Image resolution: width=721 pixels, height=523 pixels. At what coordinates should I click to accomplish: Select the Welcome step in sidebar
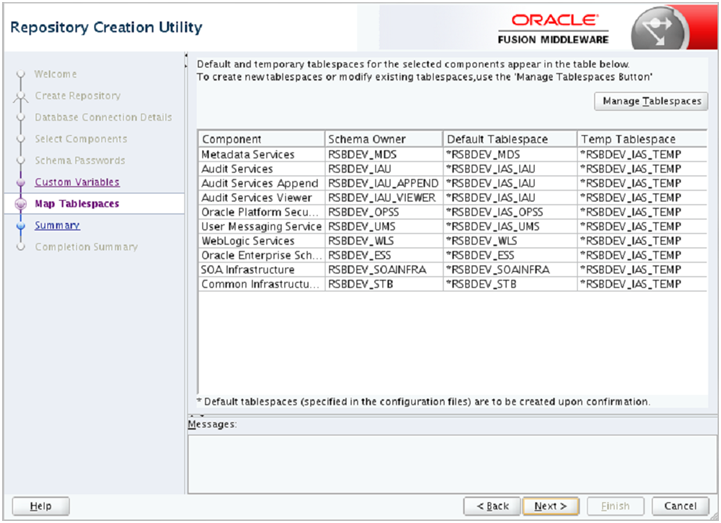(x=56, y=74)
